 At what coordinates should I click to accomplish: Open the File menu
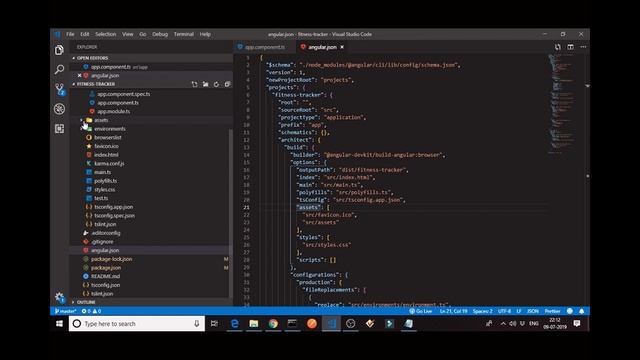click(x=70, y=34)
